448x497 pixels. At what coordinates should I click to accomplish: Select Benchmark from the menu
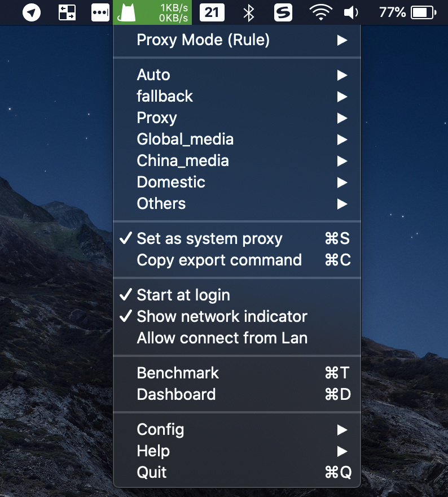[178, 373]
